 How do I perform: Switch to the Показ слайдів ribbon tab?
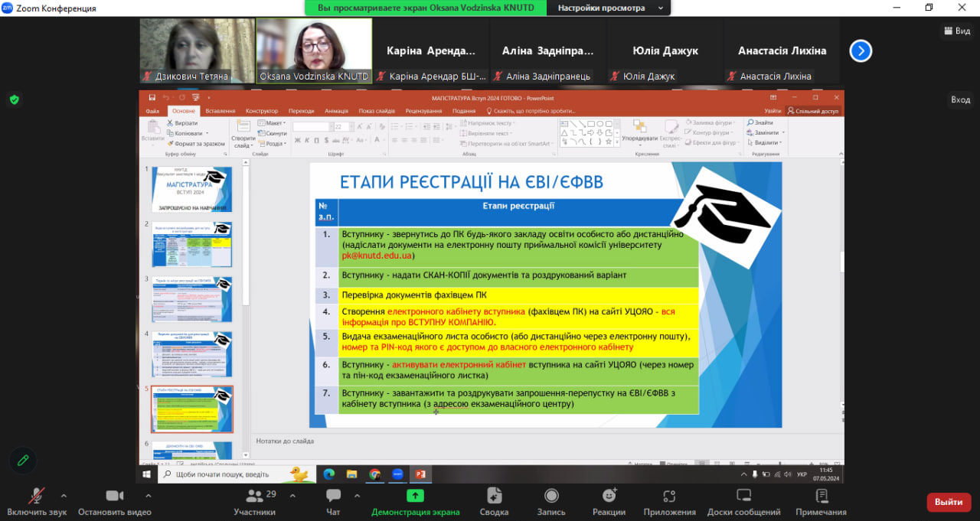377,111
